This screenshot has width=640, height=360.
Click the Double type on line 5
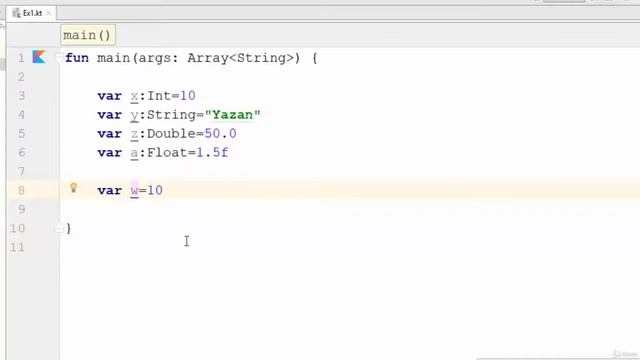coord(171,133)
